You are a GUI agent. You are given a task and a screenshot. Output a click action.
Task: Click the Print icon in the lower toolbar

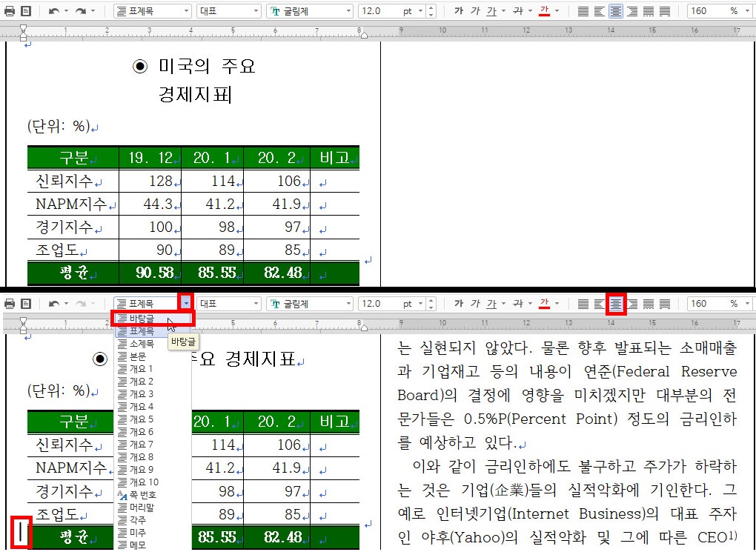(x=9, y=304)
